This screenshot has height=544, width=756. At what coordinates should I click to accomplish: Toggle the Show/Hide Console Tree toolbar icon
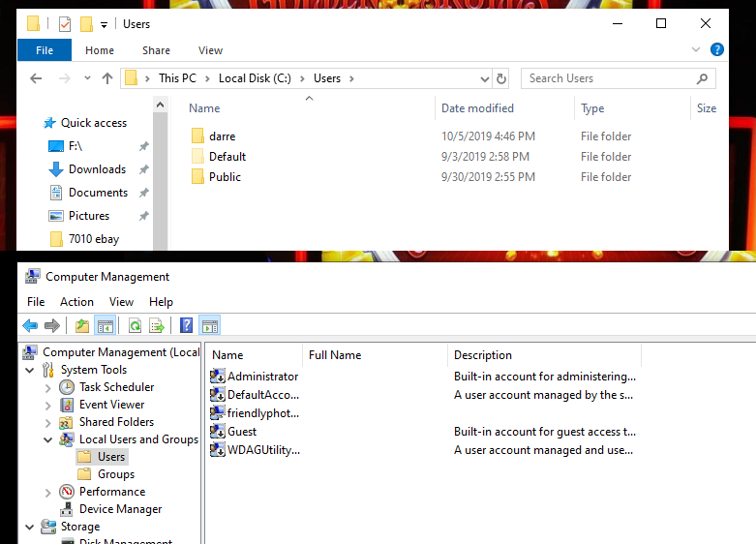[x=106, y=326]
